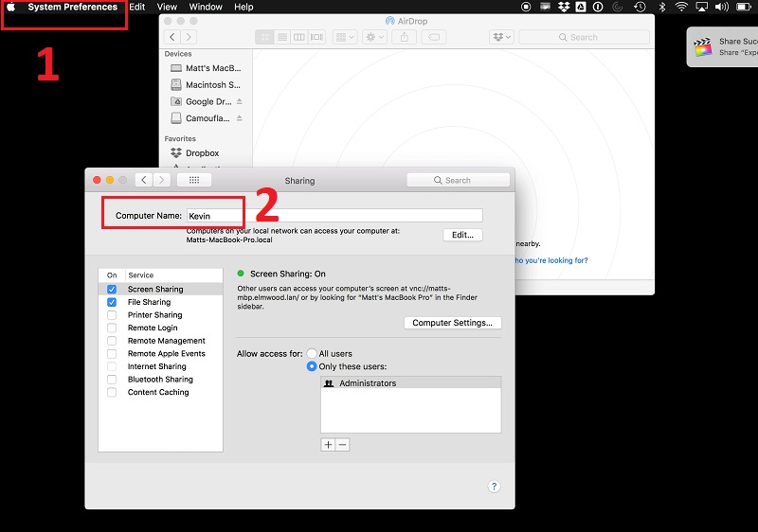The height and width of the screenshot is (532, 758).
Task: Open the Wi-Fi status menu
Action: (x=681, y=7)
